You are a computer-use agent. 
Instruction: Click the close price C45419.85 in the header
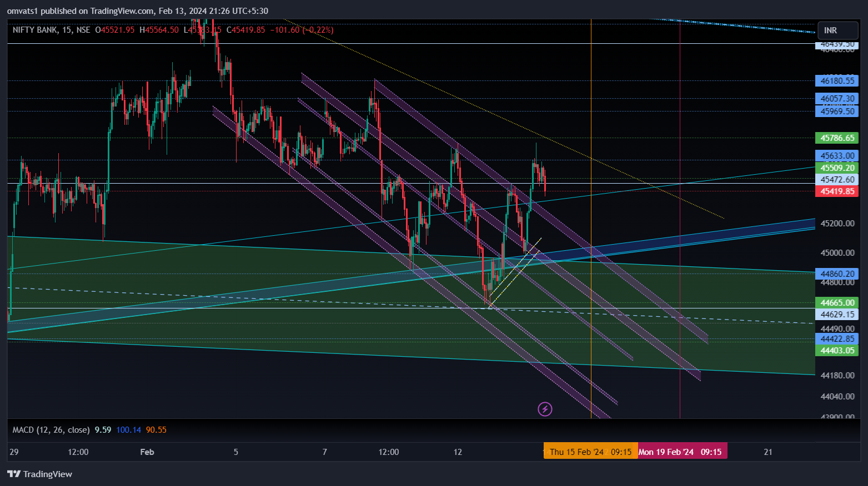click(x=245, y=30)
